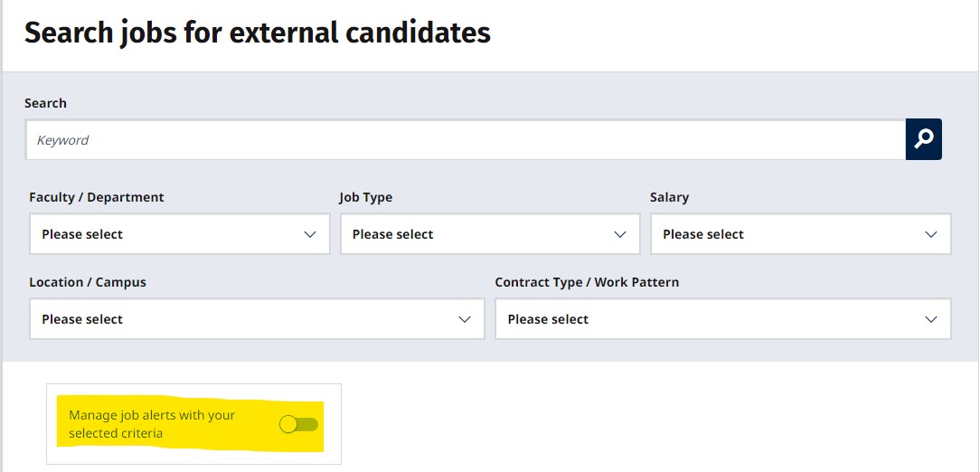Screen dimensions: 980x472
Task: Click the Salary chevron arrow
Action: [x=931, y=234]
